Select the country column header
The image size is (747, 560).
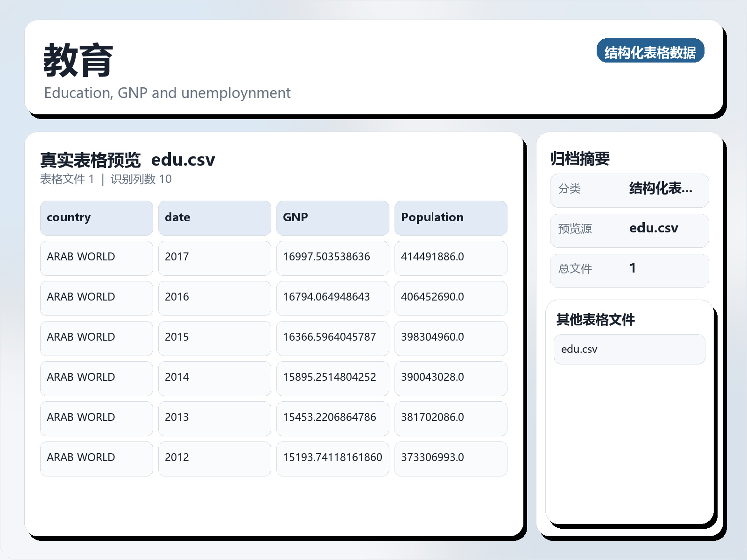point(96,218)
